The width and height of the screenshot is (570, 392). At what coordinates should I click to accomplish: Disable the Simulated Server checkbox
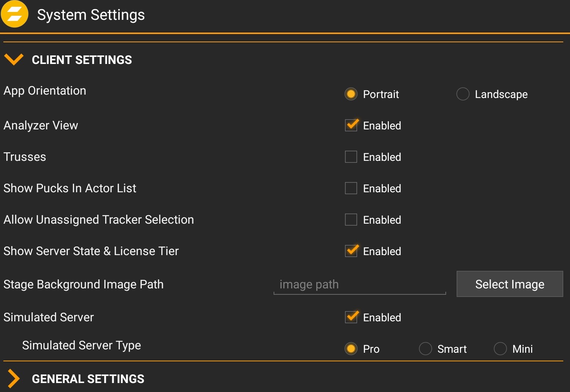[x=351, y=317]
